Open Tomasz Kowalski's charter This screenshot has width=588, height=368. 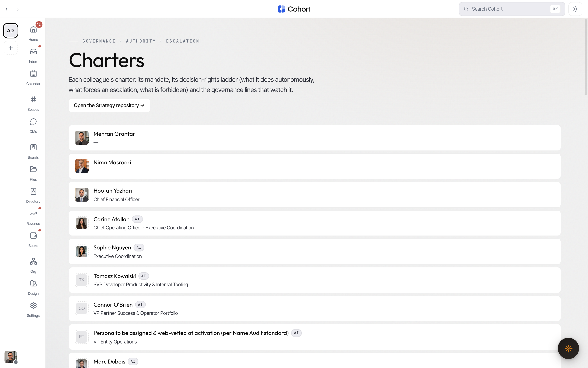click(315, 280)
